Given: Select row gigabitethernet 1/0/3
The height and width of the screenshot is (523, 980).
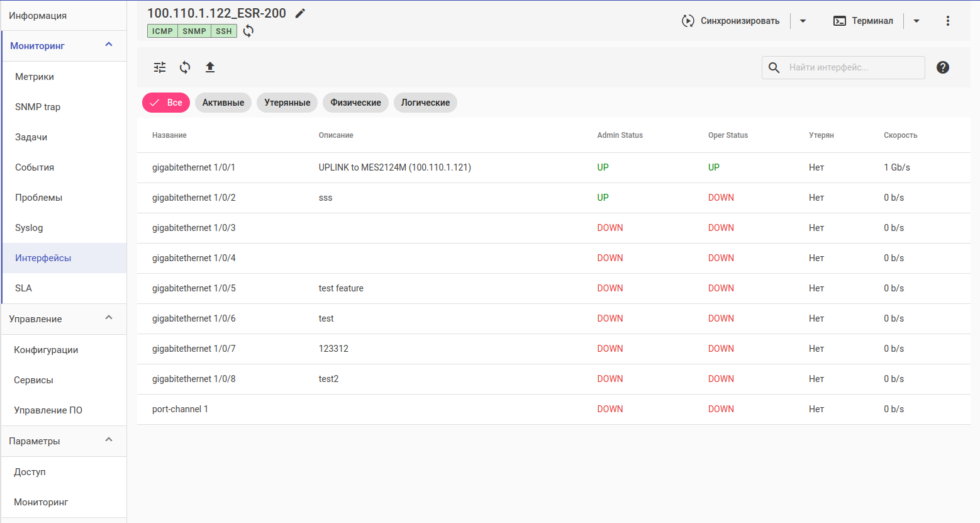Looking at the screenshot, I should tap(554, 228).
